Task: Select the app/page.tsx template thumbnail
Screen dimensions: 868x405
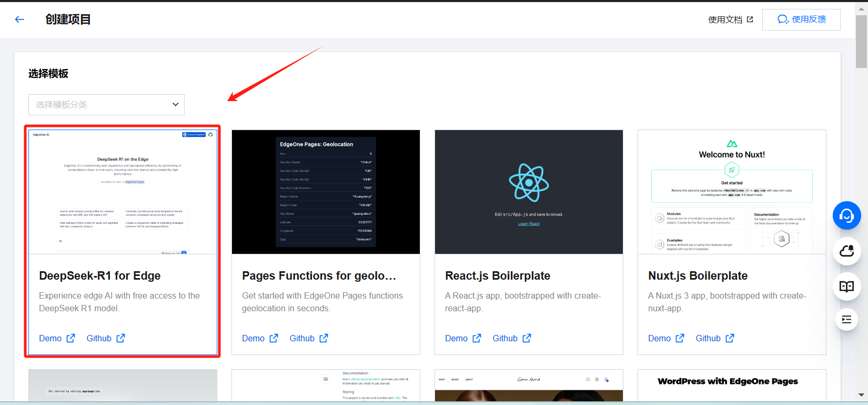Action: click(123, 386)
